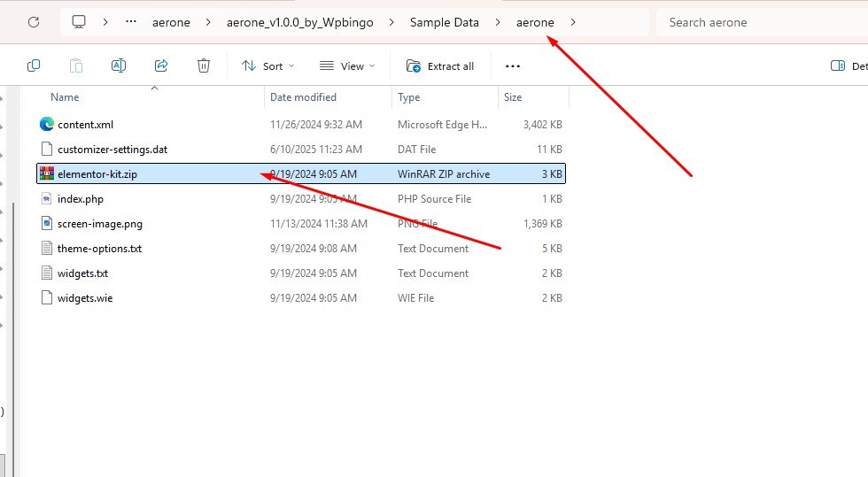Select the index.php file name
This screenshot has width=868, height=477.
tap(81, 199)
